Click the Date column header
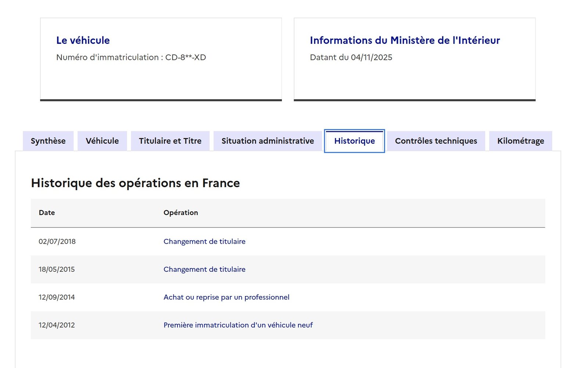588x368 pixels. click(x=47, y=213)
